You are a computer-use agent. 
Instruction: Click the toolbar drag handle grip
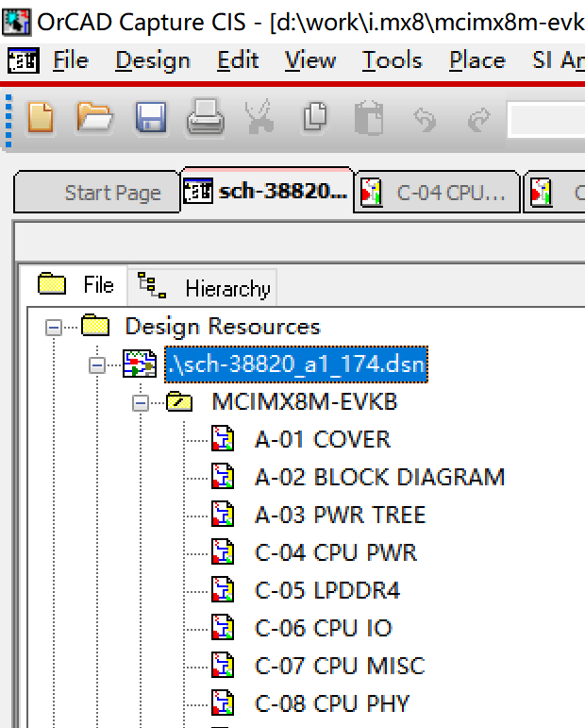pyautogui.click(x=8, y=122)
